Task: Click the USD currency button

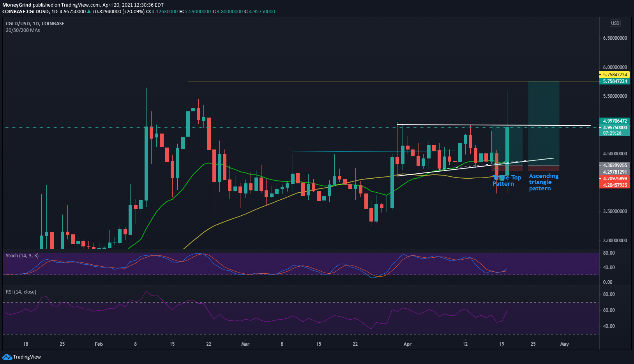Action: pos(615,23)
